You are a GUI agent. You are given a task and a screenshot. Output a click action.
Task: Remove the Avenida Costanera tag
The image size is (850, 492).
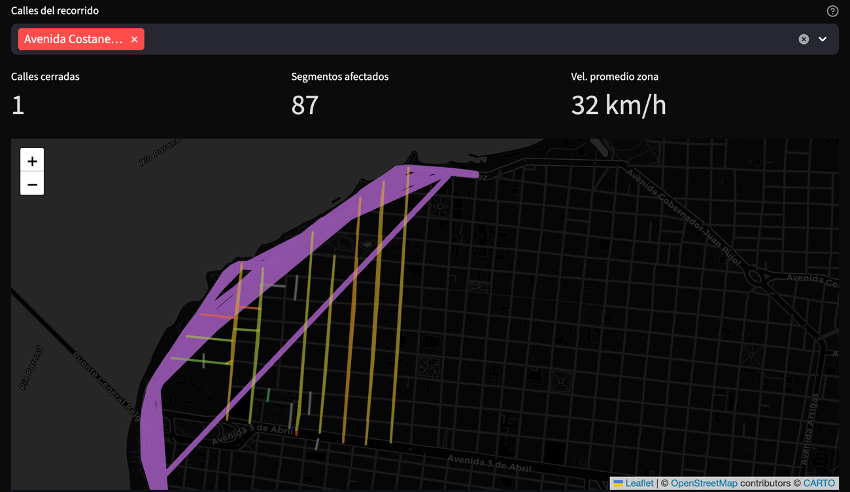(134, 39)
